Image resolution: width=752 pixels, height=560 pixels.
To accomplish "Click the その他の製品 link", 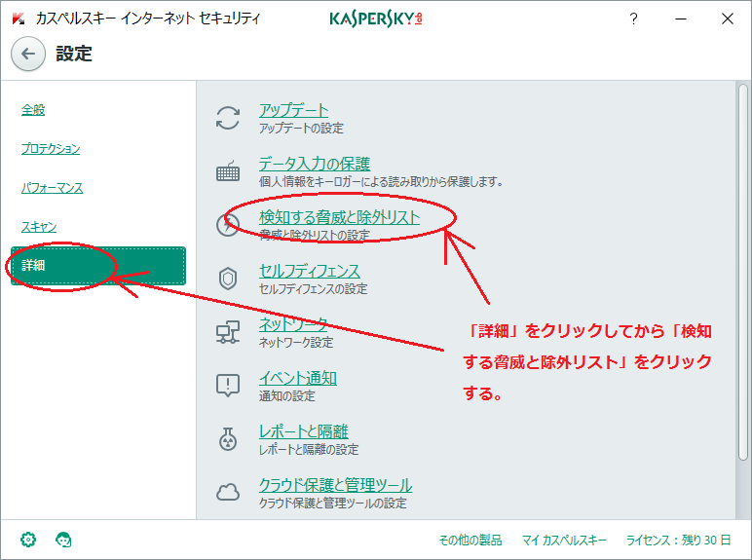I will (x=471, y=540).
